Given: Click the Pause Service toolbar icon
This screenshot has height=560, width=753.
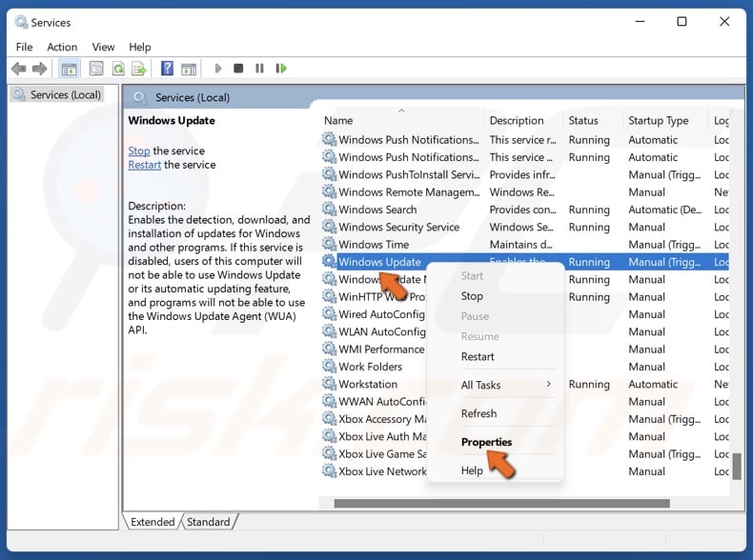Looking at the screenshot, I should (259, 69).
